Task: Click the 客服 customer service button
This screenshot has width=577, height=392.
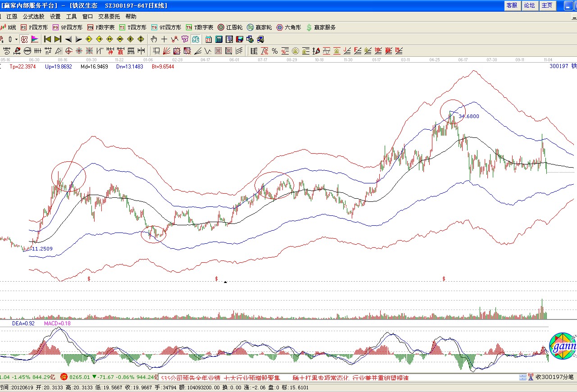Action: (x=512, y=5)
